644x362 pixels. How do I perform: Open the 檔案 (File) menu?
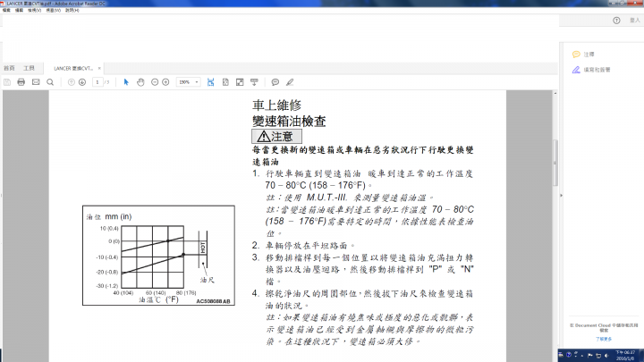tap(6, 10)
